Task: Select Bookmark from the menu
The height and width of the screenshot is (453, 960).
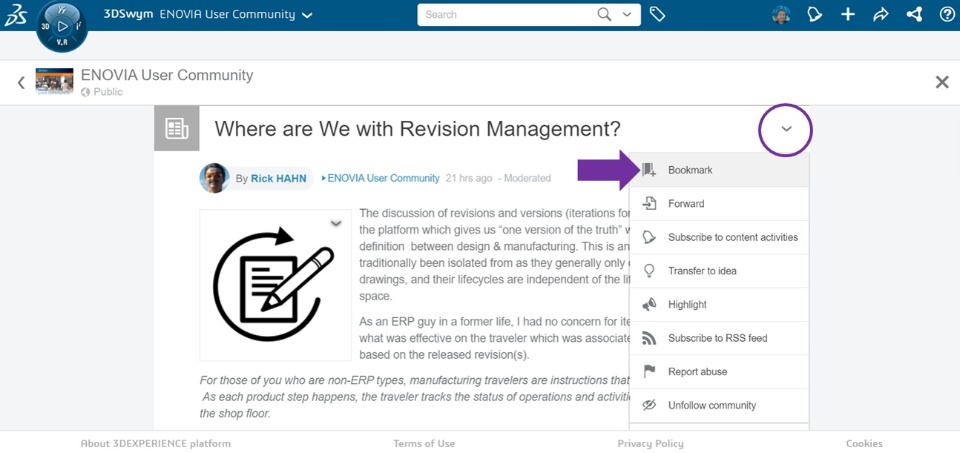Action: tap(690, 170)
